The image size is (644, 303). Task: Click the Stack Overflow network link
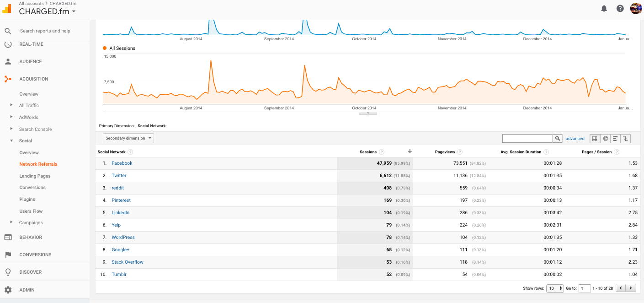(128, 262)
